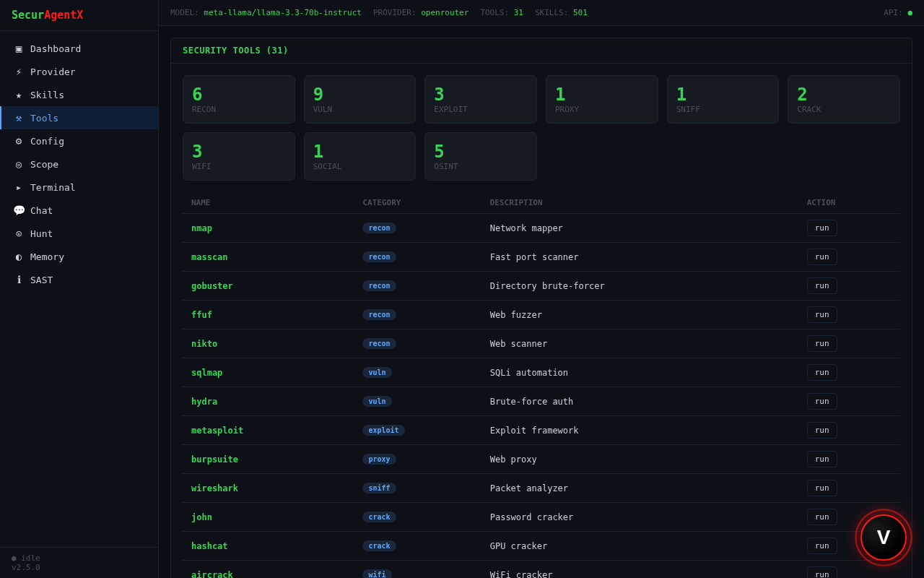Click the gobuster tool name
Viewport: 924px width, 578px height.
(212, 286)
